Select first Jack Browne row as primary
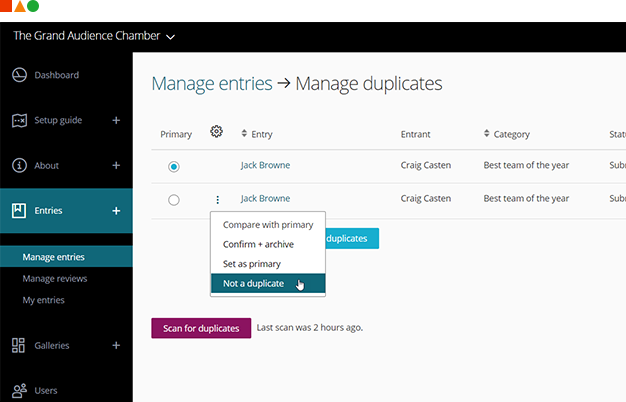This screenshot has width=626, height=402. [174, 166]
